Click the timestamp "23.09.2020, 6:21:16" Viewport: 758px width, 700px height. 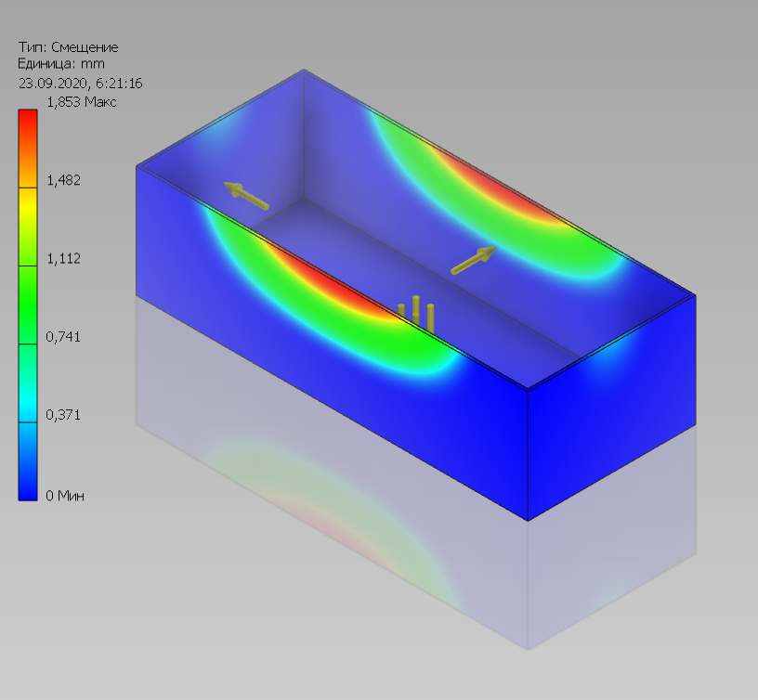click(80, 84)
